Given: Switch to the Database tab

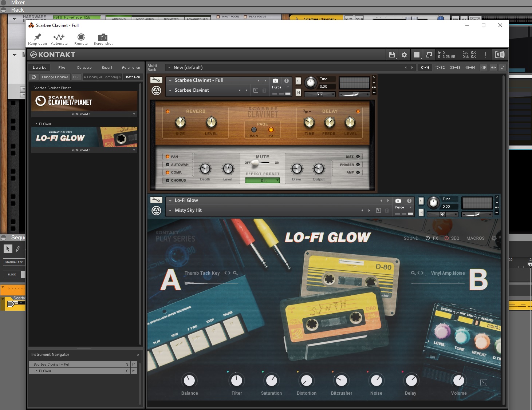Looking at the screenshot, I should (x=84, y=67).
